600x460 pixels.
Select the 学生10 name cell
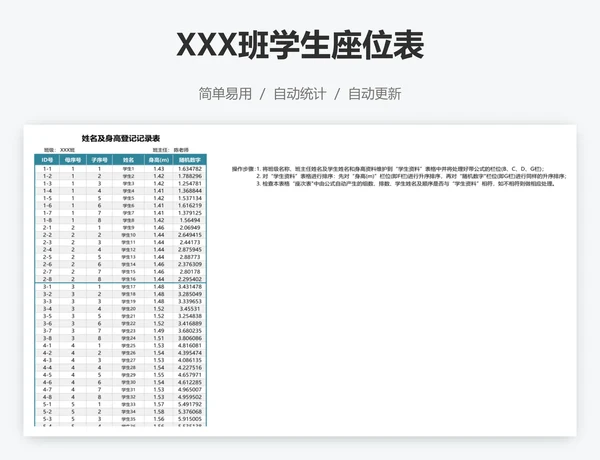[128, 235]
